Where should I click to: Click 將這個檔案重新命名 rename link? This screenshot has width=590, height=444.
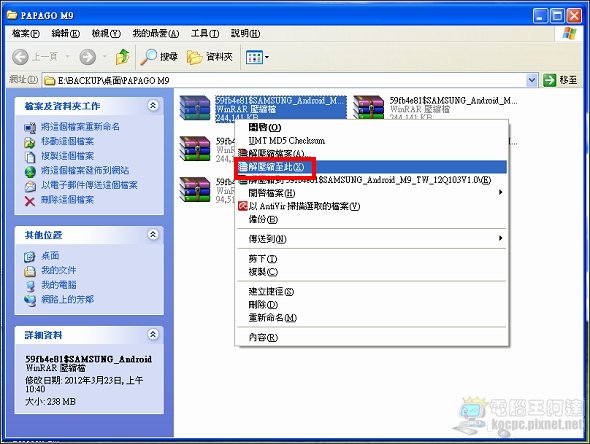(80, 126)
